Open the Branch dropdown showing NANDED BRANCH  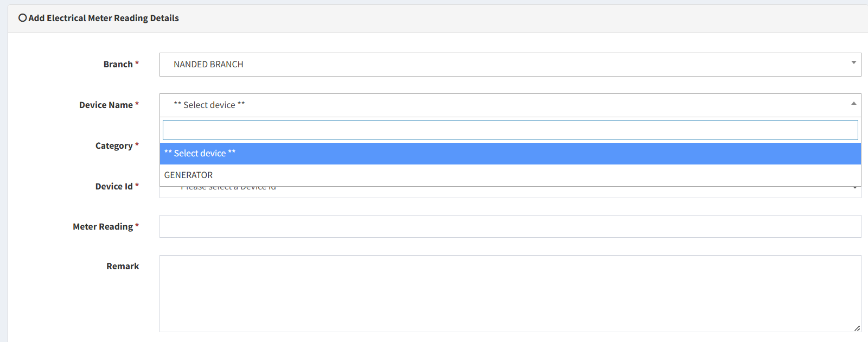pyautogui.click(x=510, y=65)
